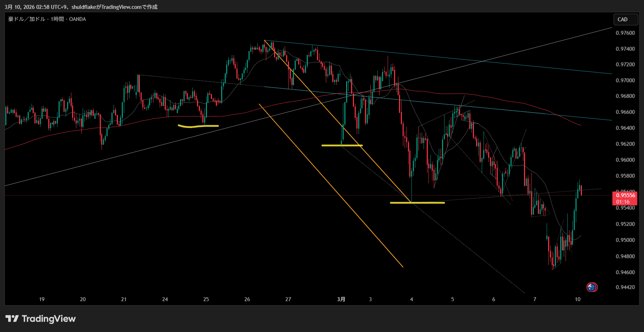Image resolution: width=644 pixels, height=332 pixels.
Task: Select the yellow support line near date 4
Action: [x=417, y=203]
